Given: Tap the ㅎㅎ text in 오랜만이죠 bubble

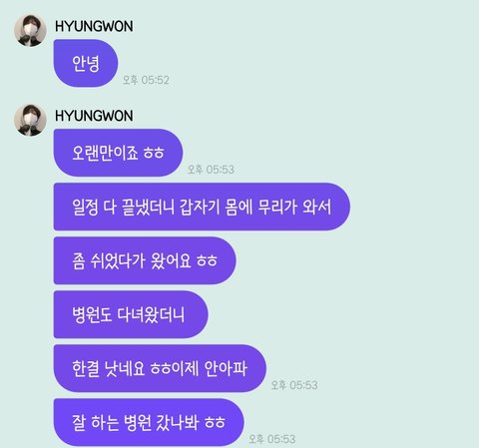Looking at the screenshot, I should click(154, 153).
